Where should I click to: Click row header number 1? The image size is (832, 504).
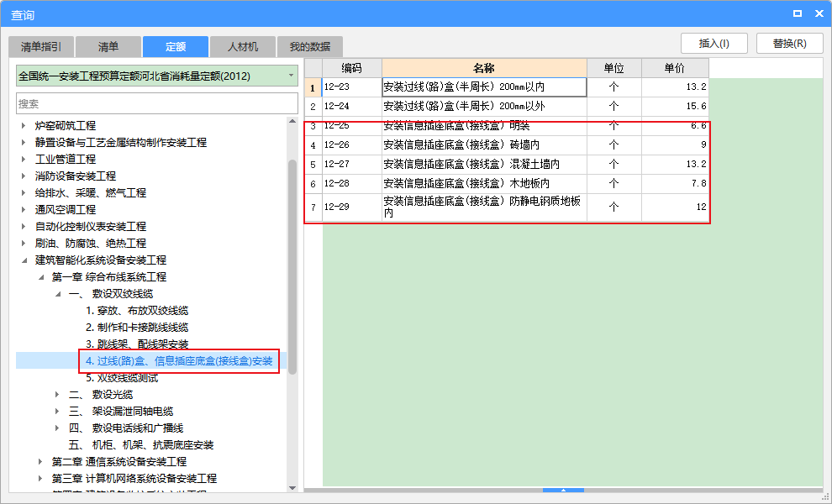click(x=313, y=87)
